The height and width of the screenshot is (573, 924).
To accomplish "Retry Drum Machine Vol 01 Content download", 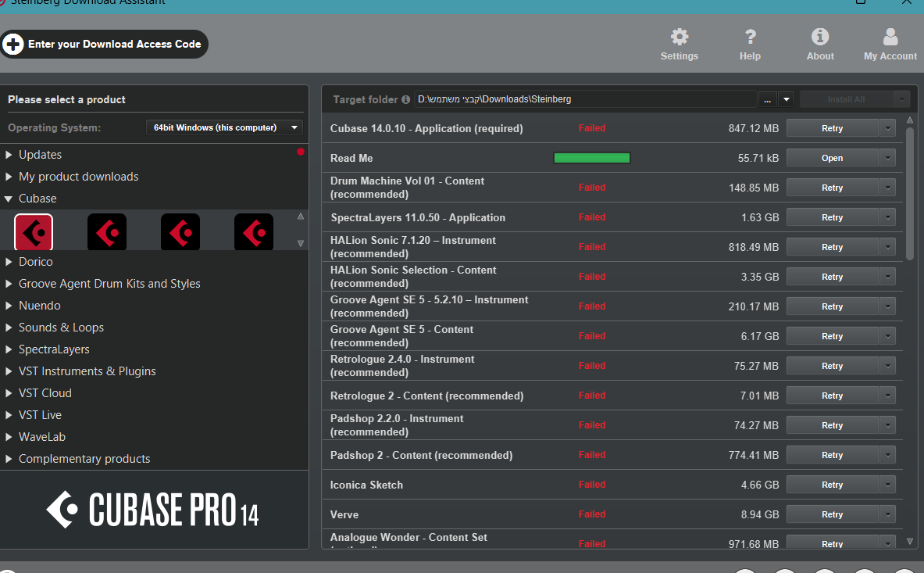I will pos(832,188).
